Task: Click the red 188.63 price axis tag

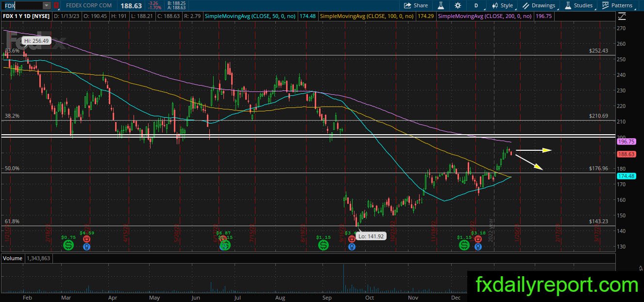Action: tap(626, 154)
